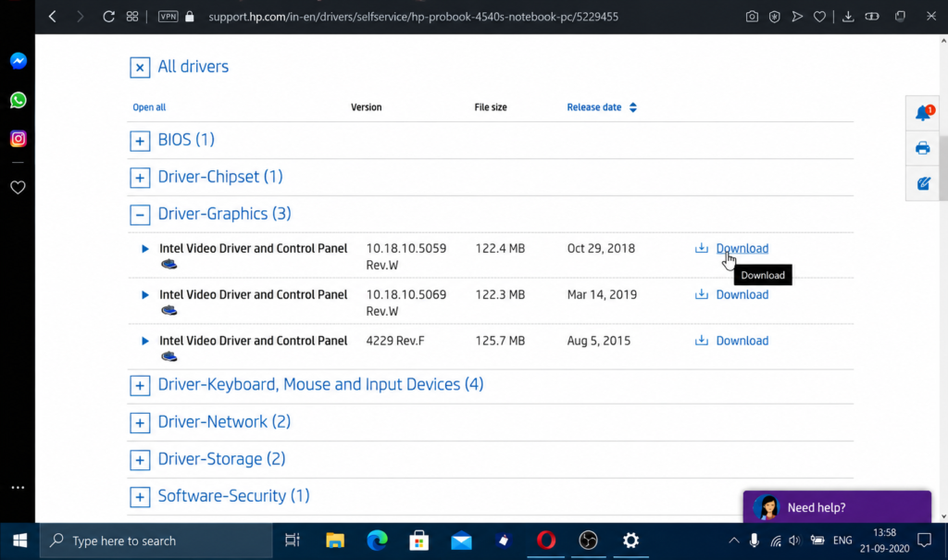Switch the ENG input language
This screenshot has width=948, height=560.
(x=842, y=541)
